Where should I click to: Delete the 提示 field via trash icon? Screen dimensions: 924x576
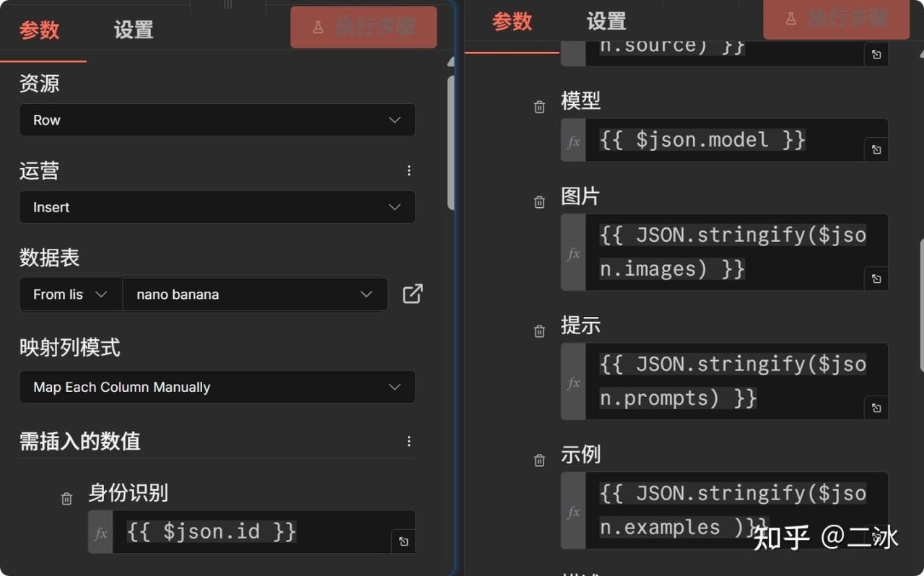pos(539,331)
